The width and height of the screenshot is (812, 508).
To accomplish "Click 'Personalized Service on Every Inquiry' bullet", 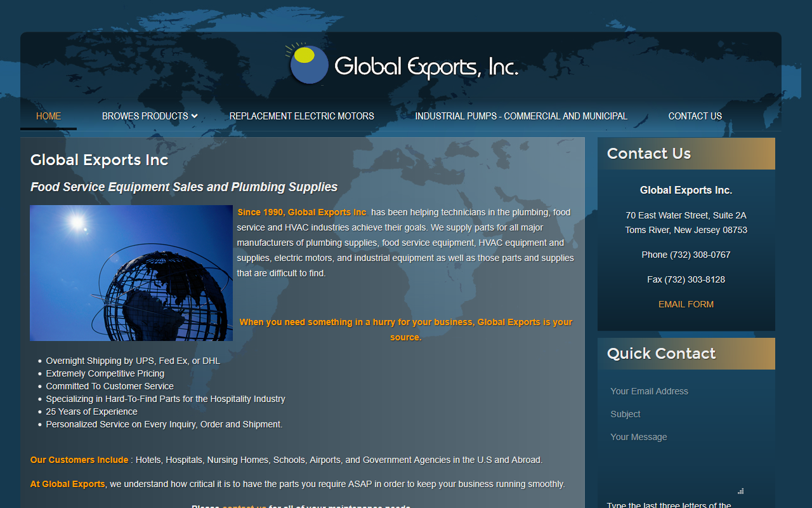I will (164, 424).
